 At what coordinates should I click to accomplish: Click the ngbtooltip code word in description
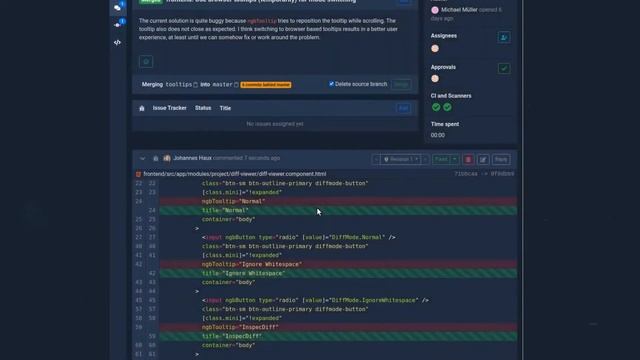click(262, 21)
